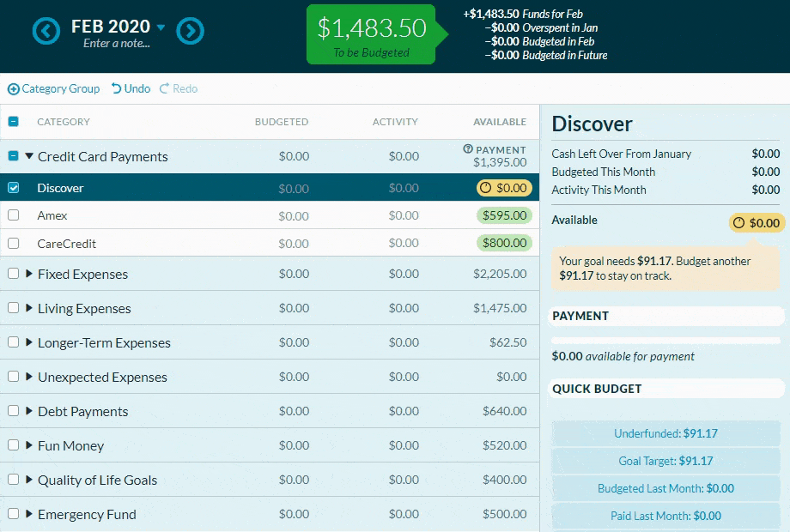Click Amex's green $595.00 available pill
This screenshot has width=790, height=532.
click(x=504, y=215)
